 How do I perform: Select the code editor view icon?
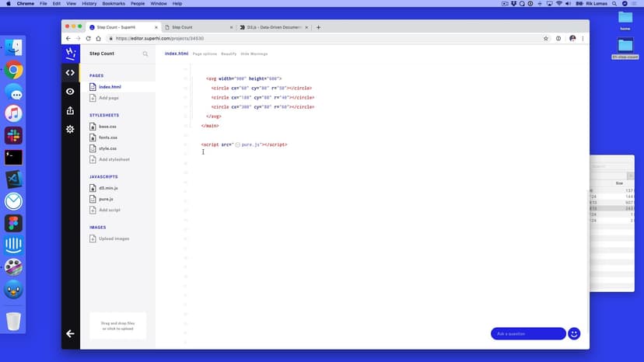pyautogui.click(x=70, y=73)
